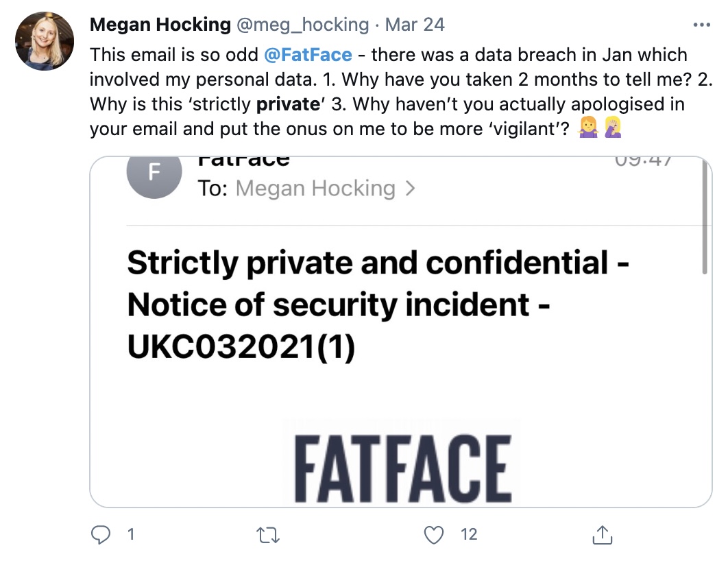This screenshot has width=728, height=561.
Task: Toggle the heart to like the tweet
Action: 434,534
